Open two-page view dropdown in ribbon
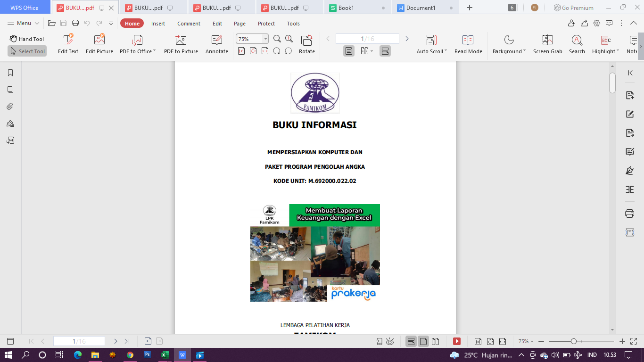The image size is (644, 362). coord(372,51)
